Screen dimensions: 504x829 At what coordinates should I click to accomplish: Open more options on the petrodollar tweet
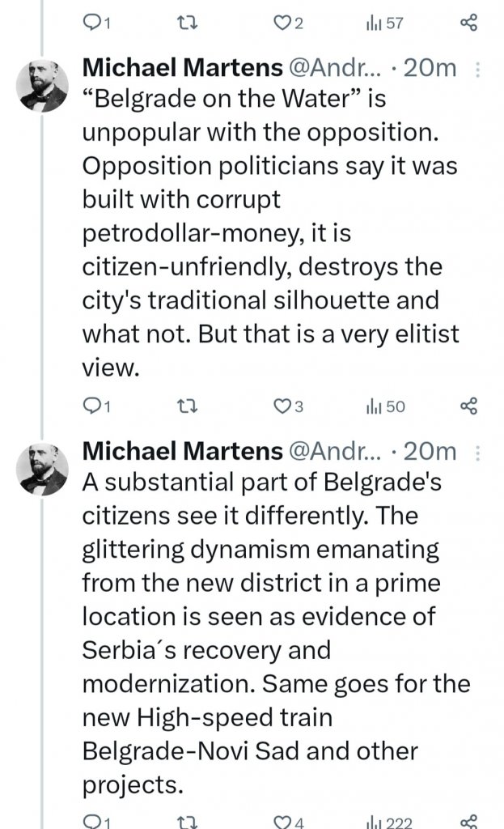click(476, 70)
